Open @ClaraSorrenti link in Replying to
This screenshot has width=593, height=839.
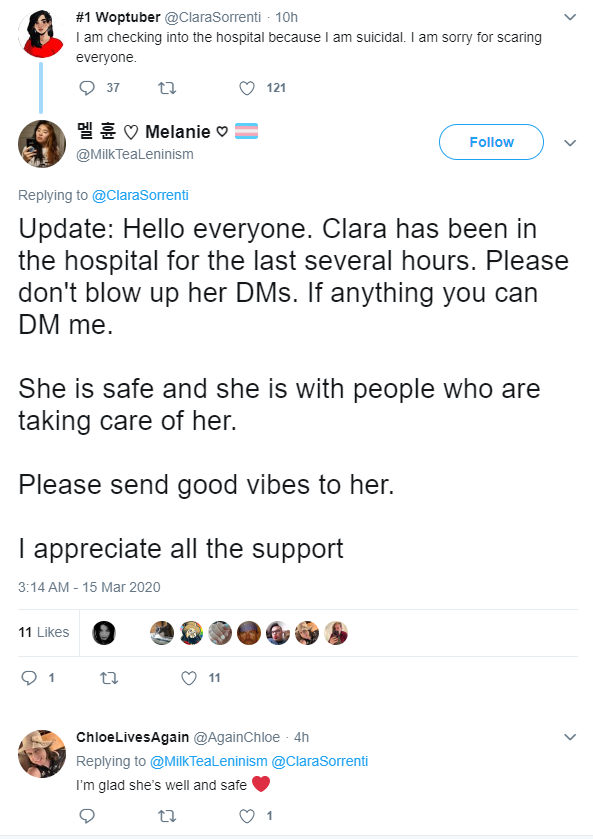[x=140, y=195]
